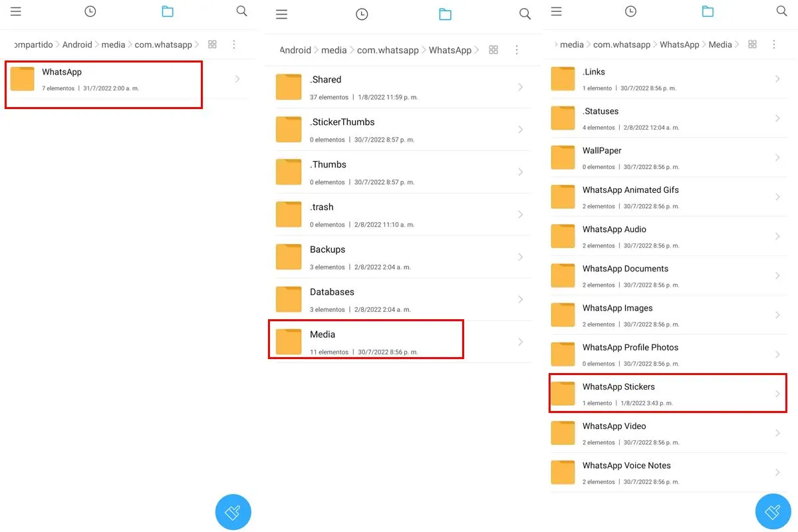Expand the .Thumbs row chevron

[521, 172]
